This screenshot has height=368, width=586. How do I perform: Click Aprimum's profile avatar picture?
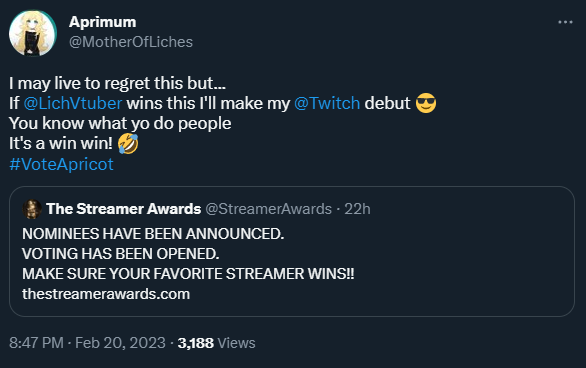(33, 33)
